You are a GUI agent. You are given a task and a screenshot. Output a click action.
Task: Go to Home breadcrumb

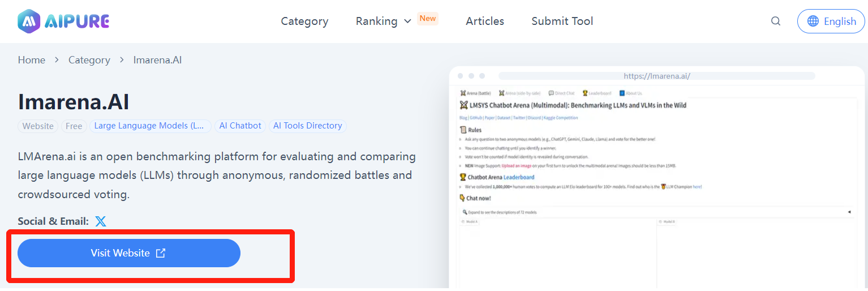tap(32, 60)
